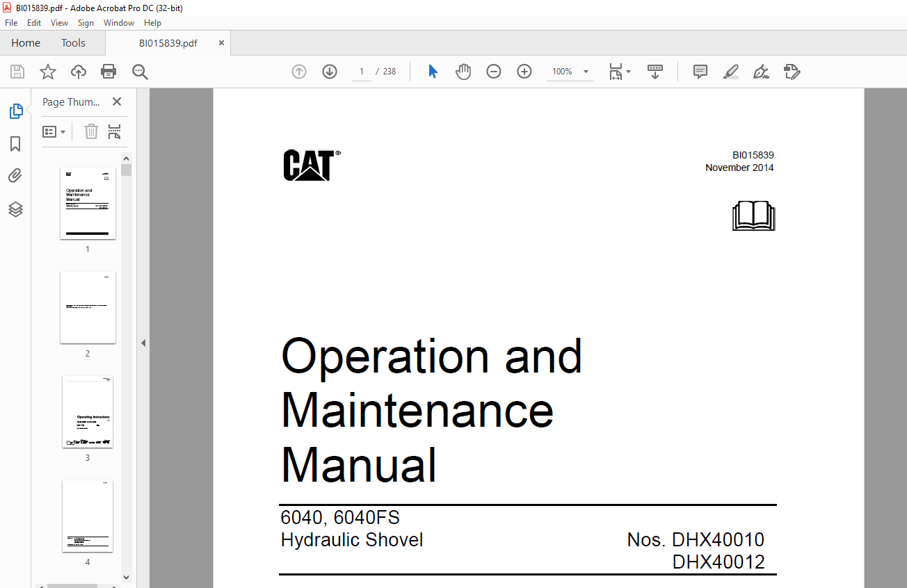The width and height of the screenshot is (907, 588).
Task: Open the Sign document pen icon
Action: pyautogui.click(x=761, y=72)
